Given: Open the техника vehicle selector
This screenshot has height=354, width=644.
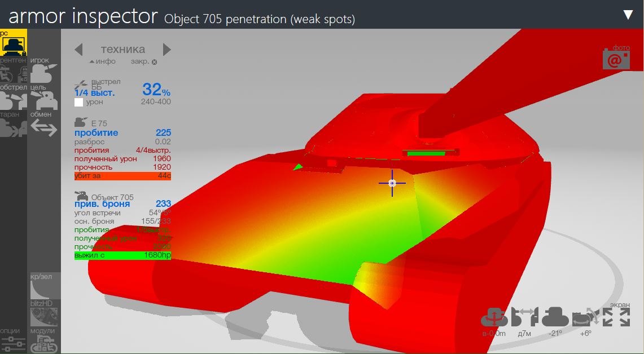Looking at the screenshot, I should (x=123, y=49).
